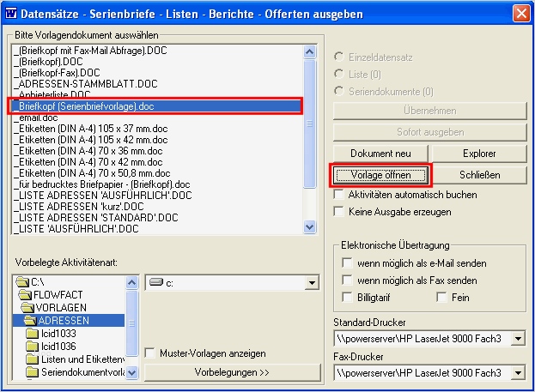This screenshot has width=535, height=392.
Task: Toggle wenn möglich als e-Mail senden
Action: click(x=347, y=263)
